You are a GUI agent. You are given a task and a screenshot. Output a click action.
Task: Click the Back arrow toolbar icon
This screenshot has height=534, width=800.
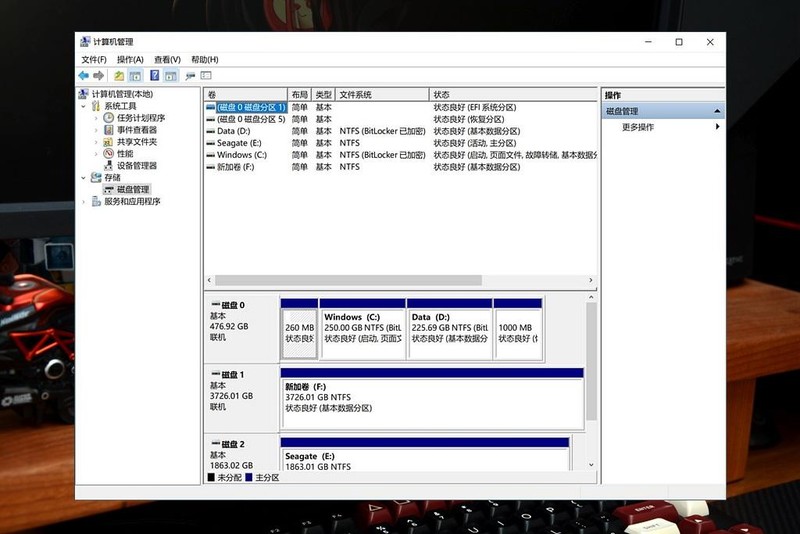click(84, 75)
